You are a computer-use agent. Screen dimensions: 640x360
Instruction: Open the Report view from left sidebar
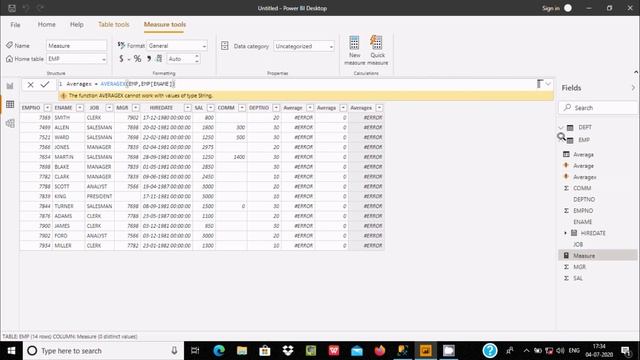pos(10,86)
